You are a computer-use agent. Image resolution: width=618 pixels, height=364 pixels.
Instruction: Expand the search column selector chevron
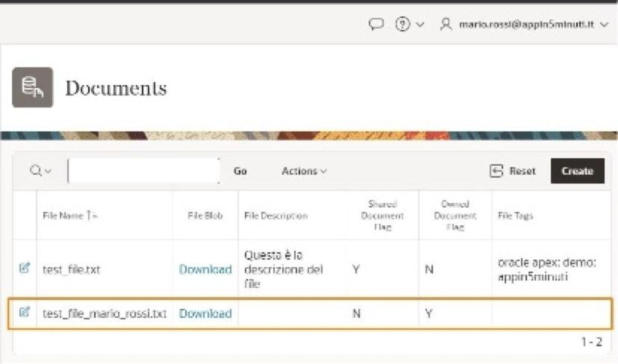coord(48,171)
